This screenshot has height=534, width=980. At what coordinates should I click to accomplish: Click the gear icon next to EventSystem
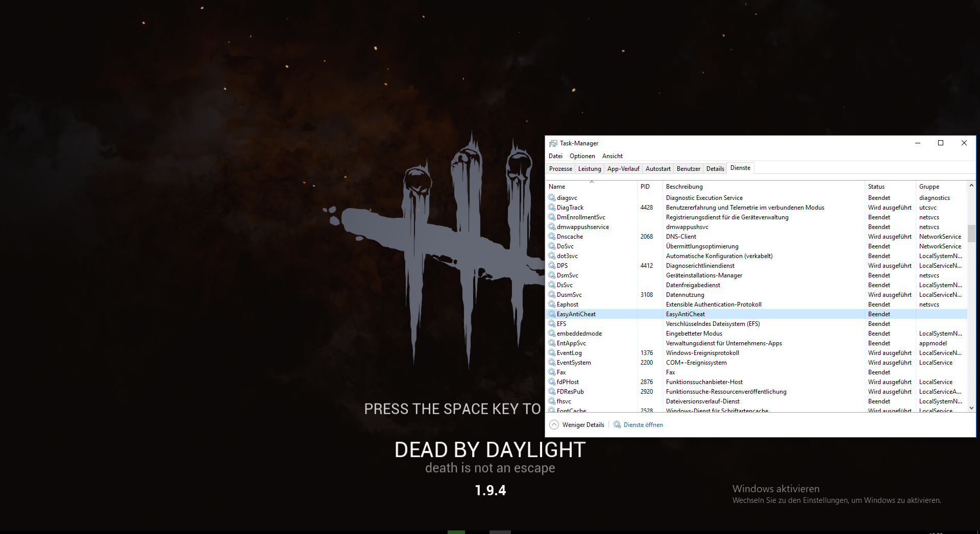click(x=552, y=362)
